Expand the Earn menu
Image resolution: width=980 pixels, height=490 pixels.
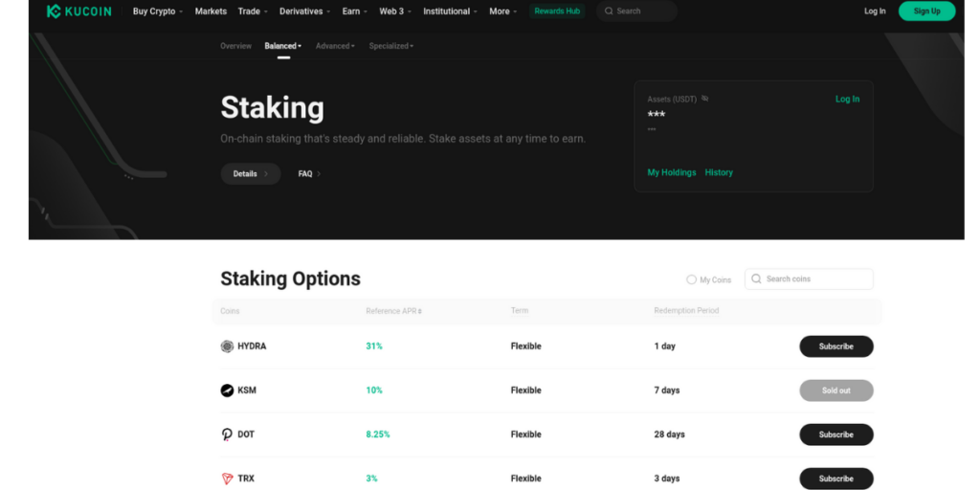pos(355,11)
